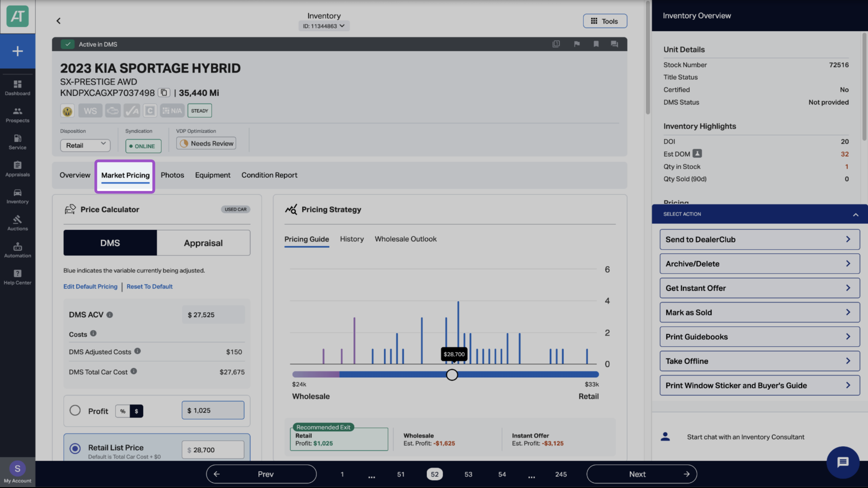Viewport: 868px width, 488px height.
Task: Open the Disposition Retail dropdown
Action: (85, 145)
